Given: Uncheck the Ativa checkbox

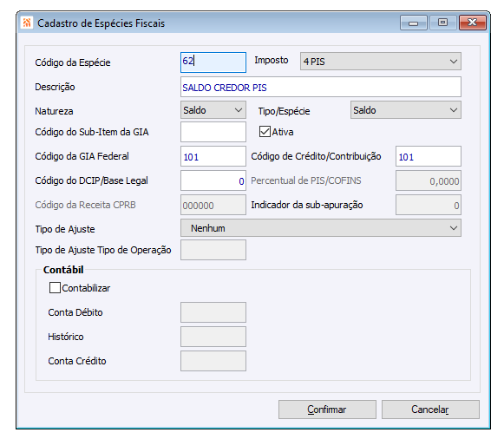Looking at the screenshot, I should click(x=265, y=132).
